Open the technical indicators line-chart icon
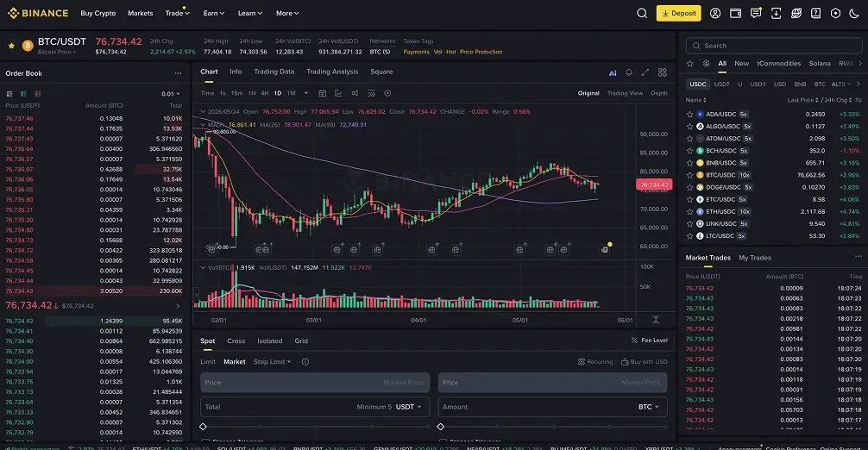Viewport: 868px width, 450px height. 338,93
